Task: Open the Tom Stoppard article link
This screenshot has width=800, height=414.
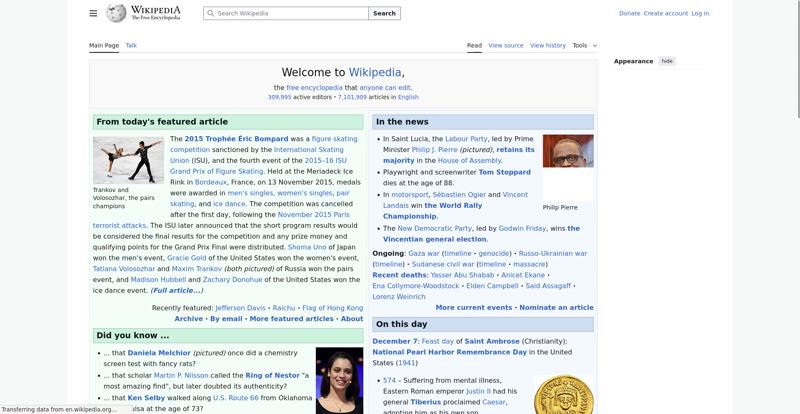Action: pyautogui.click(x=505, y=172)
